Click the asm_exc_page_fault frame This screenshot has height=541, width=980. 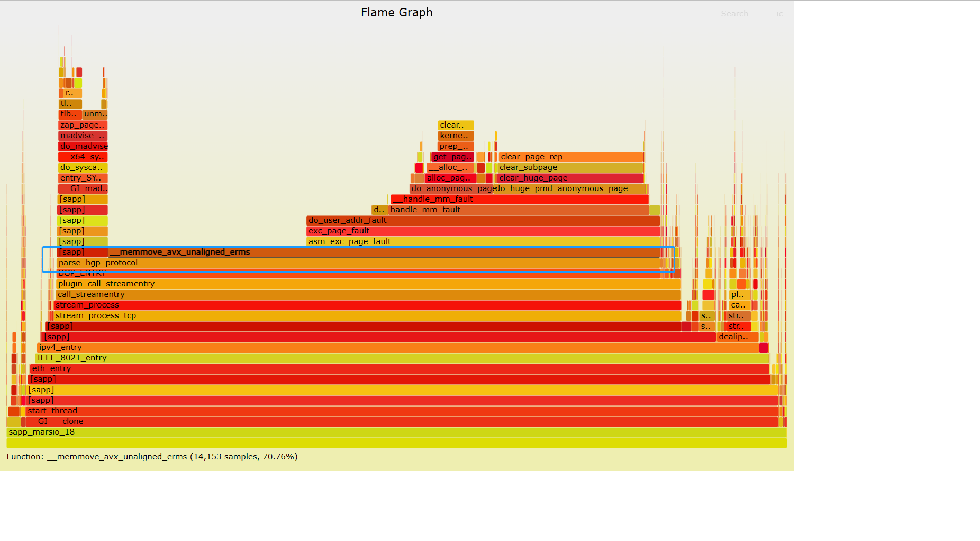click(483, 241)
